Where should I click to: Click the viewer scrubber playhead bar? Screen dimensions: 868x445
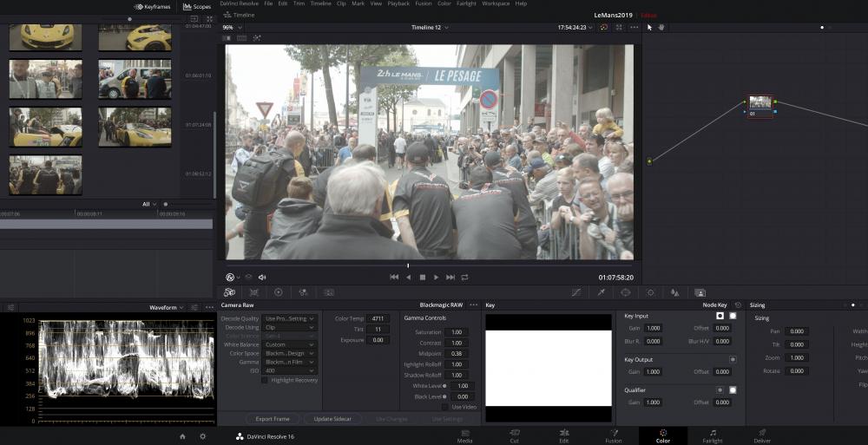coord(408,265)
